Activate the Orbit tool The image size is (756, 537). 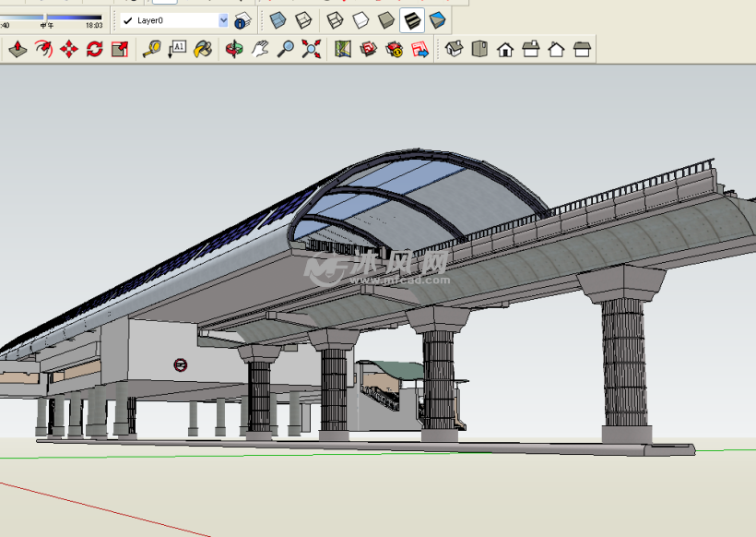(x=233, y=51)
